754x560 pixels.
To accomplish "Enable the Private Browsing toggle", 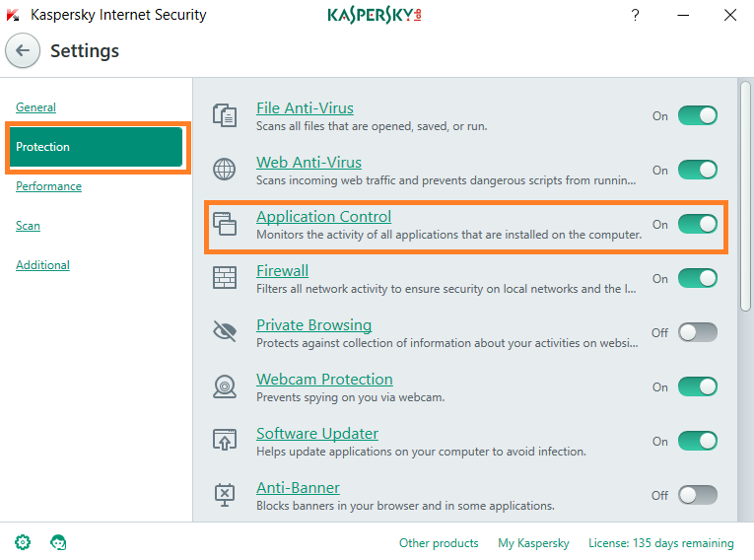I will tap(697, 332).
